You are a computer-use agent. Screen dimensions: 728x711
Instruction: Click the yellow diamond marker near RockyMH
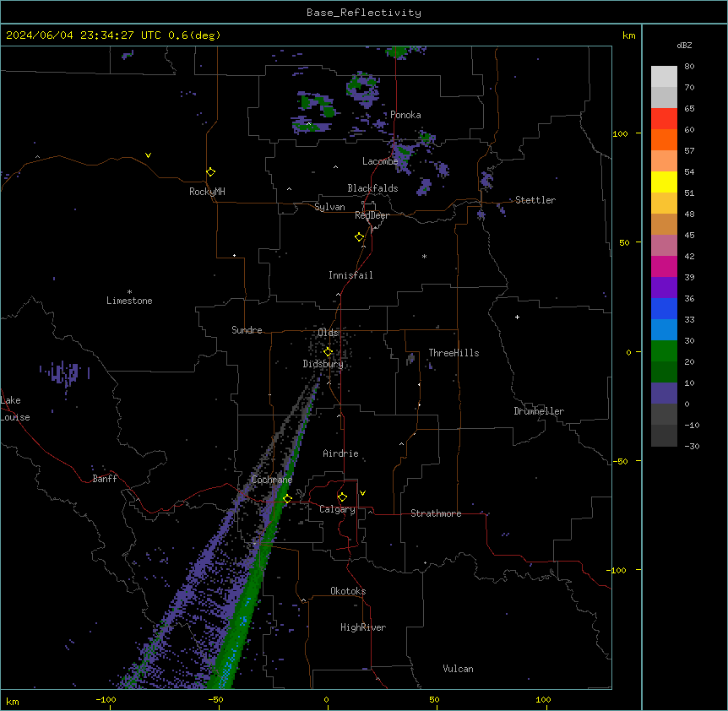click(x=210, y=172)
